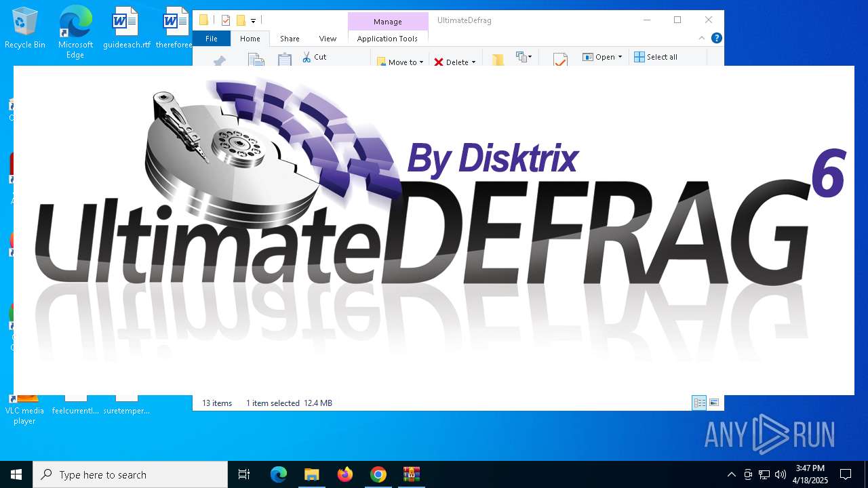Select the thereforee Word document on desktop

(x=175, y=28)
